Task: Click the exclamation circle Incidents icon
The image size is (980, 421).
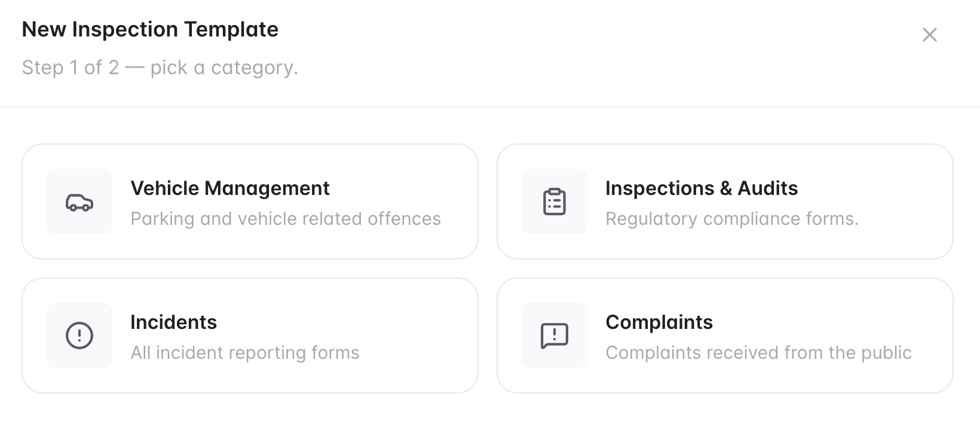Action: [79, 335]
